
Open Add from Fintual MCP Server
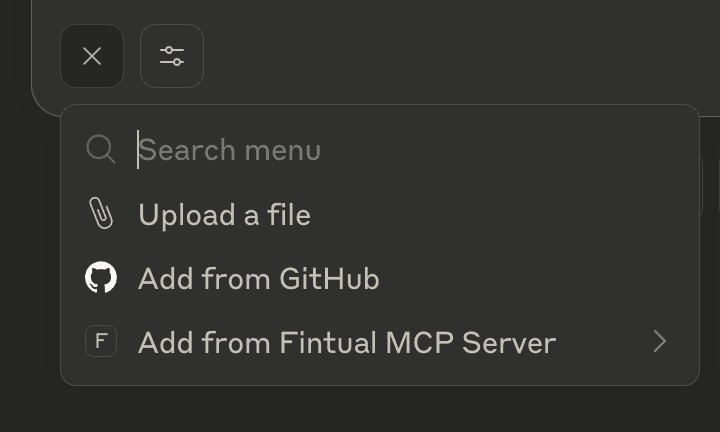click(380, 342)
